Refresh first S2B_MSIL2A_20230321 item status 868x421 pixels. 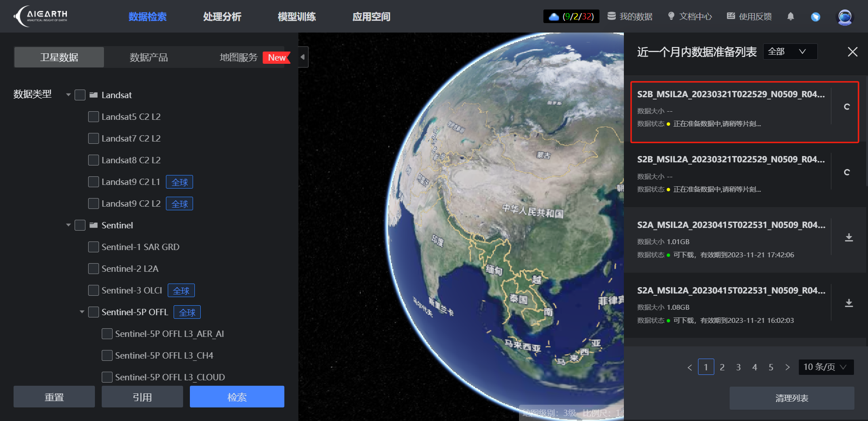click(847, 107)
